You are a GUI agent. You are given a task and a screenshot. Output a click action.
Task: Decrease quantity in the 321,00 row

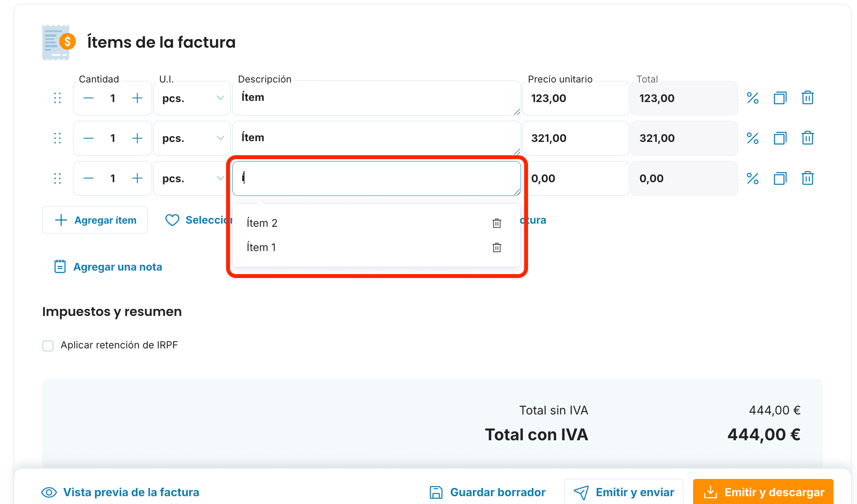coord(88,138)
